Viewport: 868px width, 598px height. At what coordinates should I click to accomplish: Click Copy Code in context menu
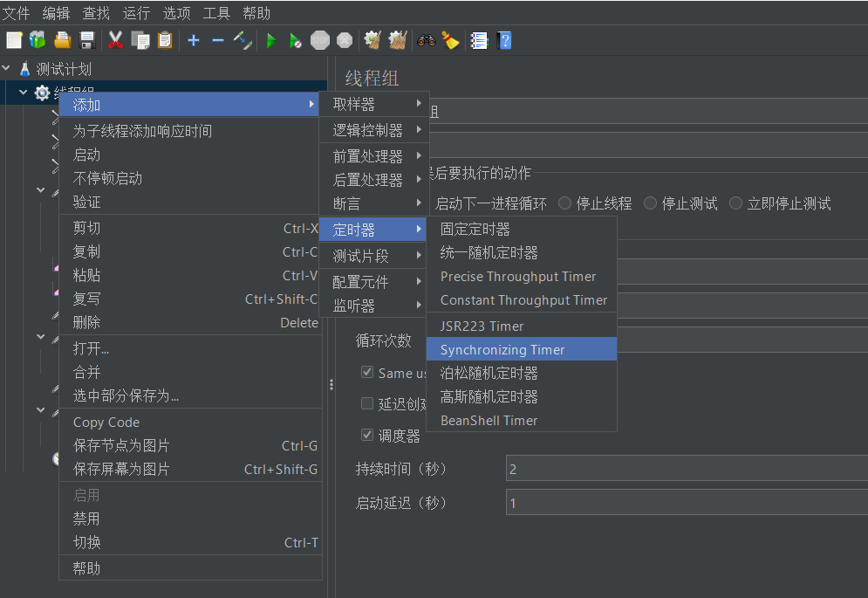pos(190,423)
